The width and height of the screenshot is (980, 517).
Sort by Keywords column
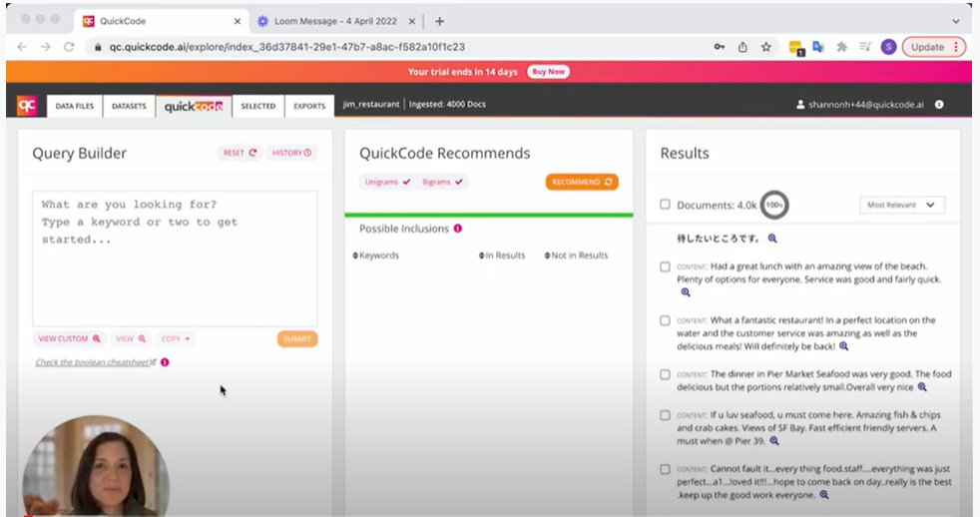point(376,256)
